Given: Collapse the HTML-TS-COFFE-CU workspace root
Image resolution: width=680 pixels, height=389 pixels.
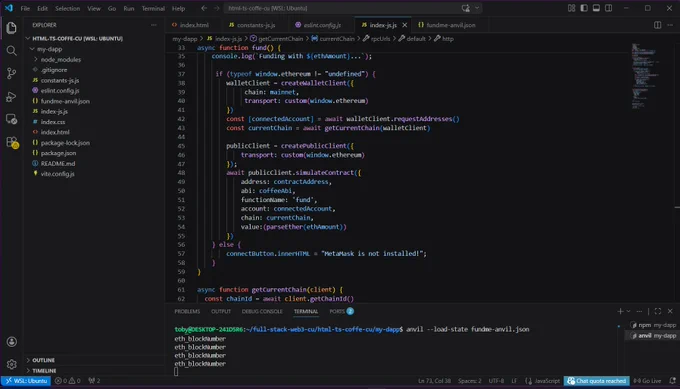Looking at the screenshot, I should pyautogui.click(x=28, y=39).
